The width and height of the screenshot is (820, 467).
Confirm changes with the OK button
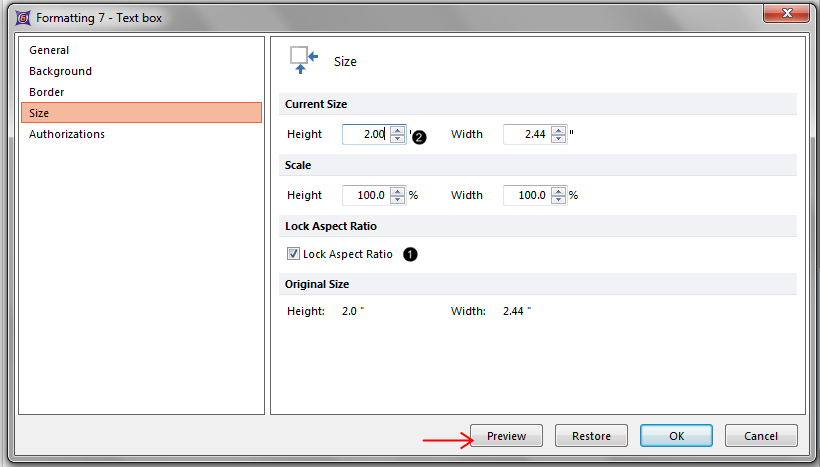click(676, 436)
